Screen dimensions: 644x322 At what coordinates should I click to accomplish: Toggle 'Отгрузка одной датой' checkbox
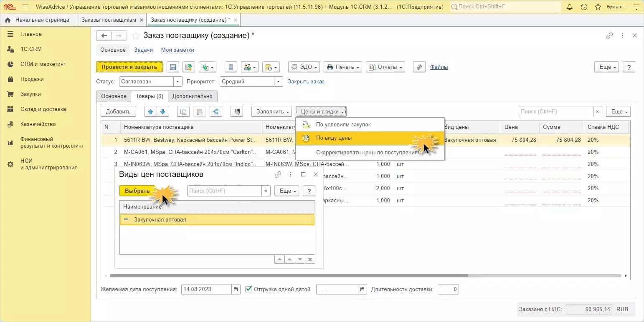[x=248, y=289]
